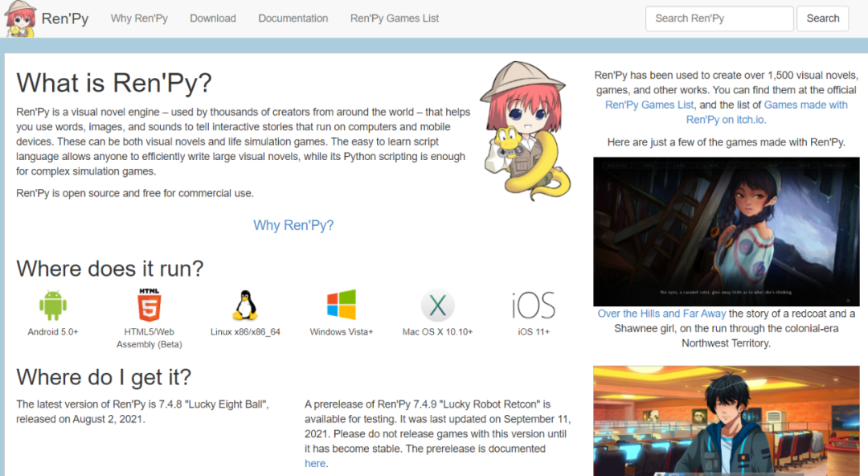868x476 pixels.
Task: Click the 'Linux x86/x86_64' label
Action: tap(245, 332)
